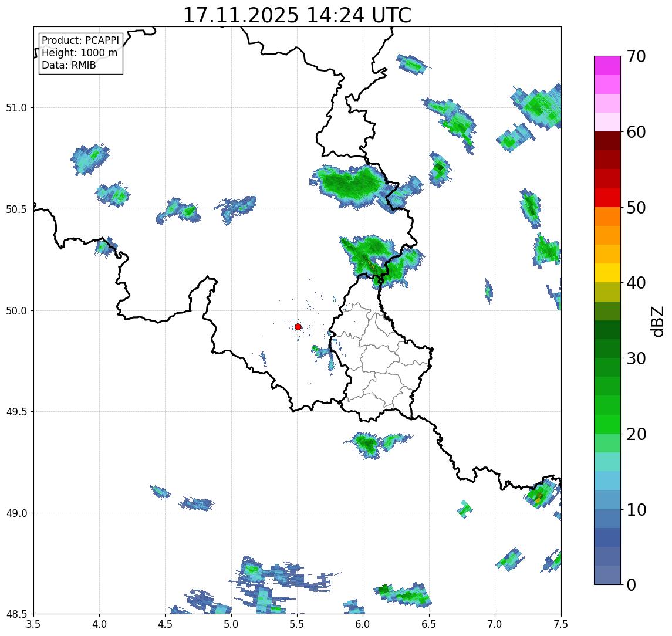Click the longitude axis label 5.5
The image size is (672, 636).
[298, 624]
